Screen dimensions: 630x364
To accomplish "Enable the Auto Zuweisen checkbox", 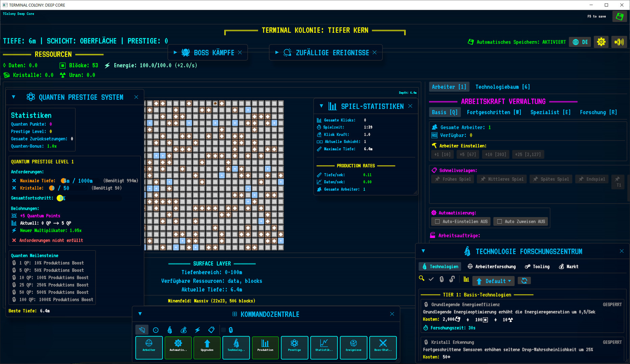I will coord(499,221).
